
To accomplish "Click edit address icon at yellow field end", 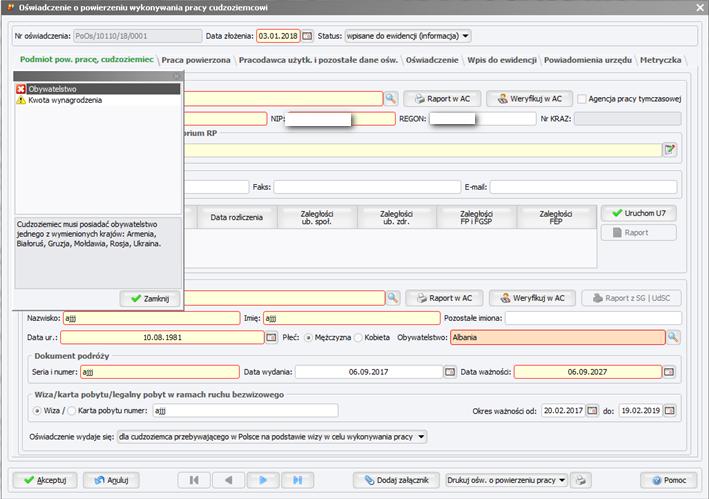I will pyautogui.click(x=670, y=149).
